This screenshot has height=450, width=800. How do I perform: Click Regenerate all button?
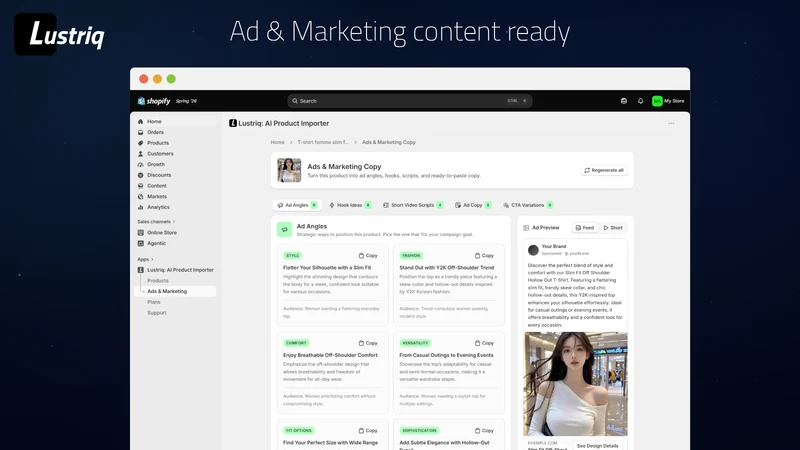[604, 170]
